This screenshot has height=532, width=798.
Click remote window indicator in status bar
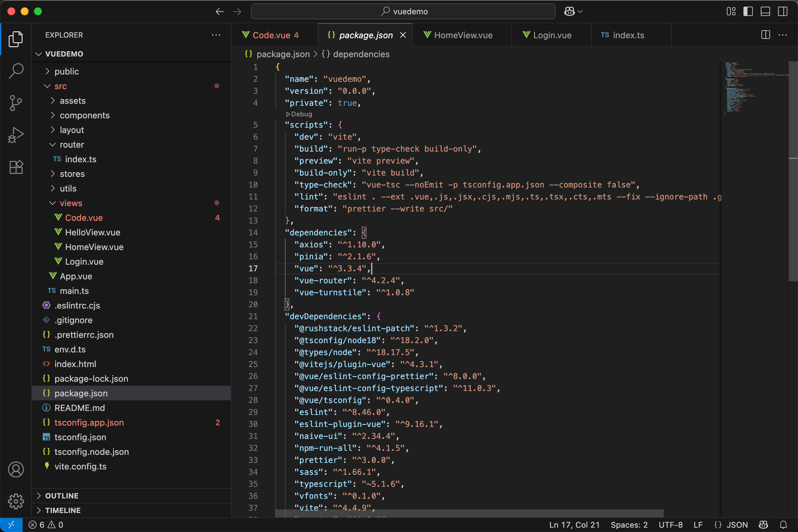[11, 525]
